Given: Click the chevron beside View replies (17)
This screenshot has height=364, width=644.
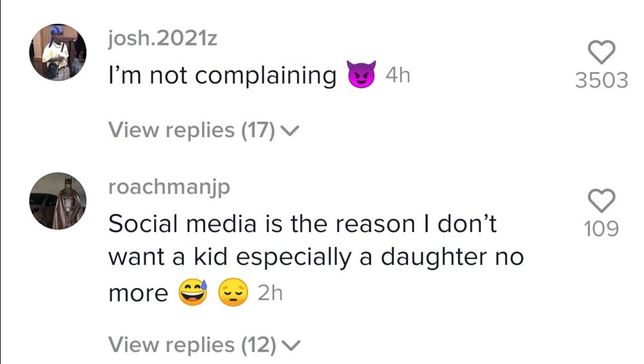Looking at the screenshot, I should click(x=290, y=132).
